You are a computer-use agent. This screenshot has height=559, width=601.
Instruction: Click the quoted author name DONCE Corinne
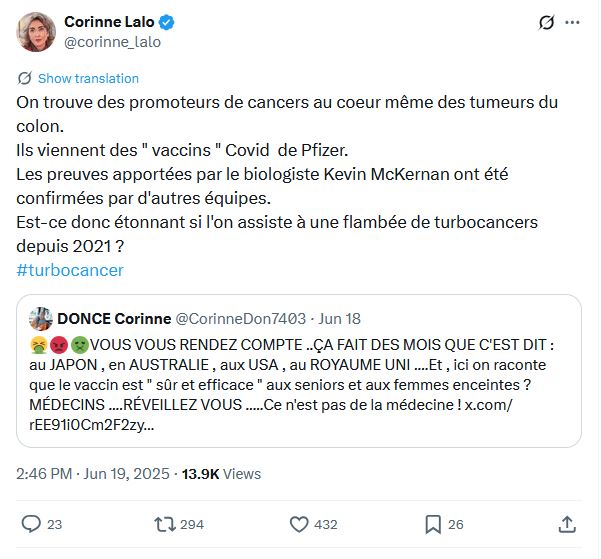click(113, 319)
